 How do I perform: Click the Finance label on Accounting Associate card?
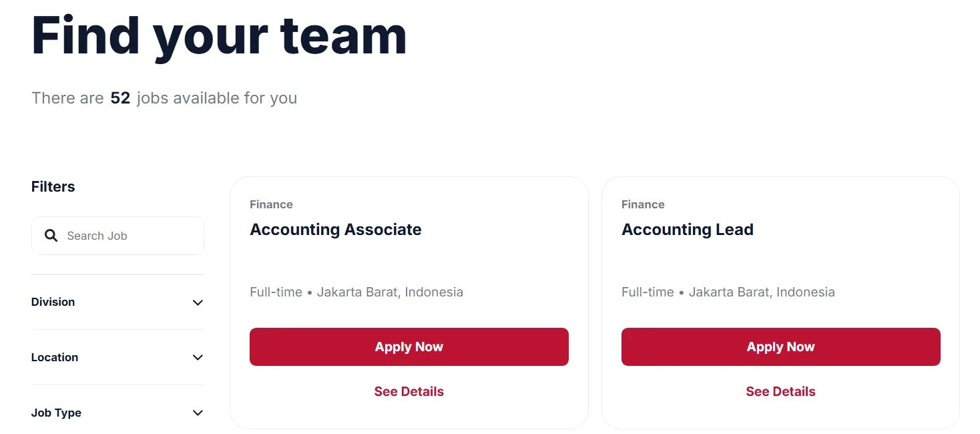(271, 204)
